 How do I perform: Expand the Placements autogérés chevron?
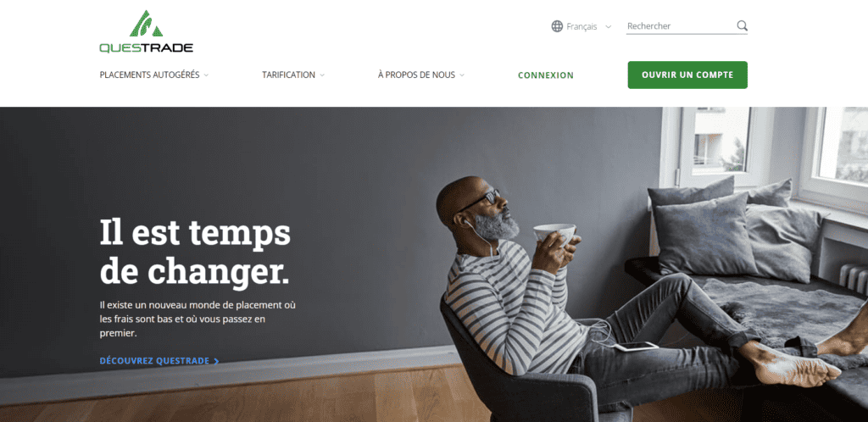[206, 75]
